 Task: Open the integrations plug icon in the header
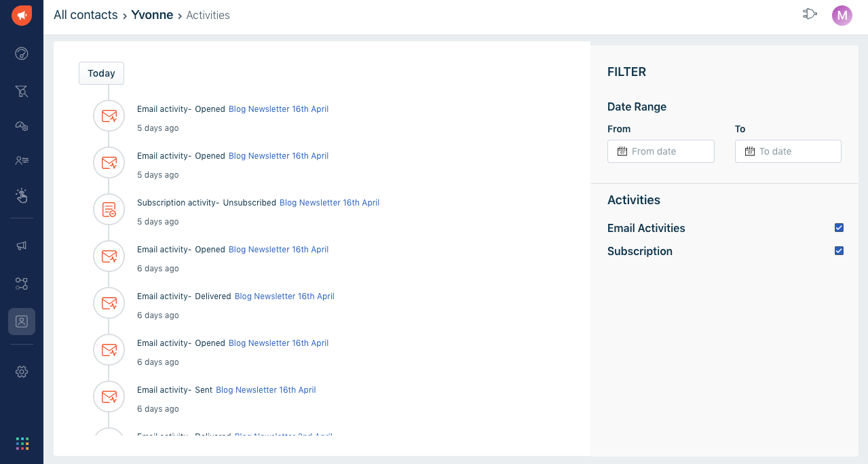tap(810, 14)
